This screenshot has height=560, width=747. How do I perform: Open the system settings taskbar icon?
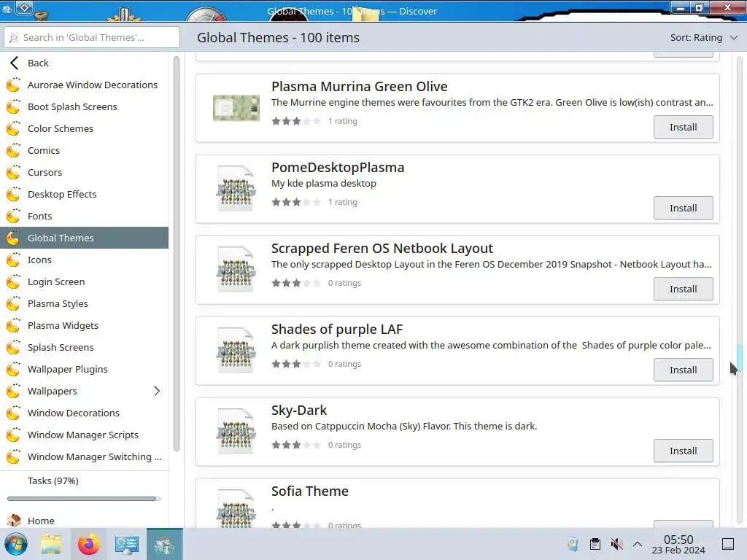tap(126, 544)
